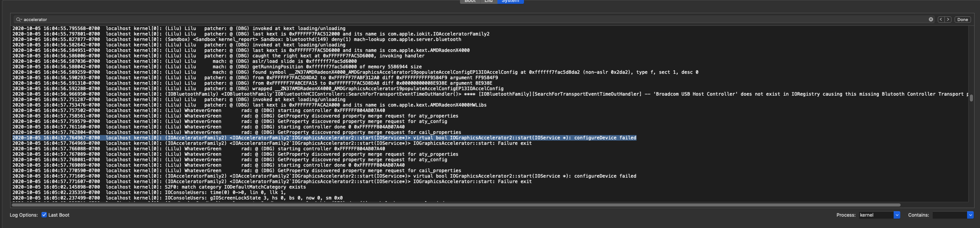Select 'starting controller done' line at 16:04:57.769089
Screen dimensions: 980x228
point(208,165)
